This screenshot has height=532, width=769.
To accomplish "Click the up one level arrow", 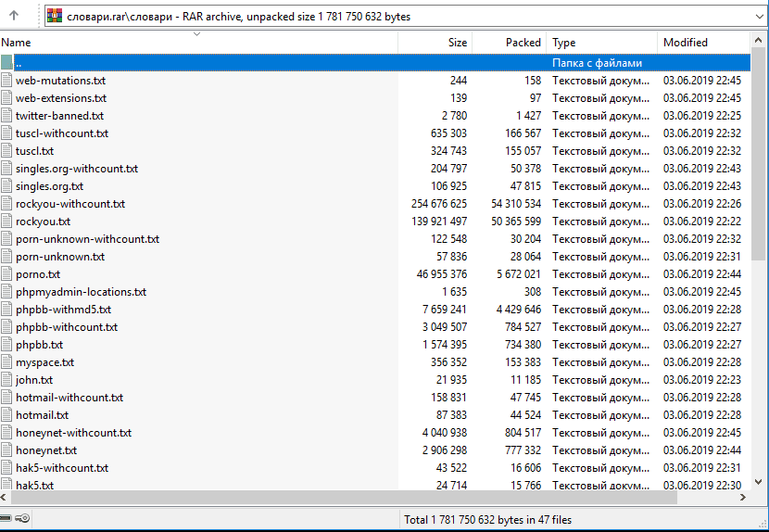I will pyautogui.click(x=14, y=16).
